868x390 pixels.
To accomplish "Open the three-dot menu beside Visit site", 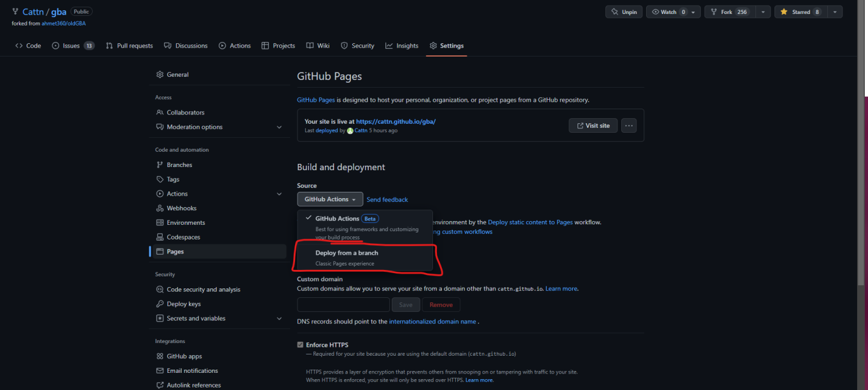I will click(628, 126).
